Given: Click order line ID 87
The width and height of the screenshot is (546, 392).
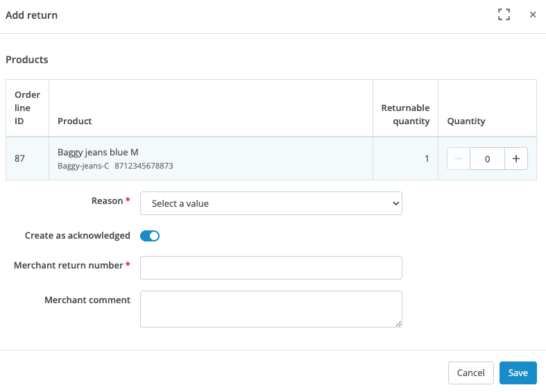Looking at the screenshot, I should tap(20, 159).
